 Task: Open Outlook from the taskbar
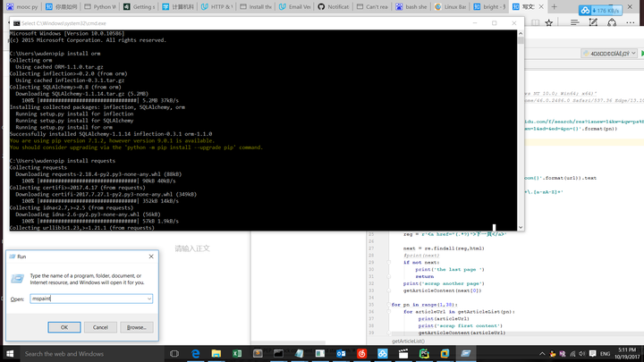(x=341, y=354)
